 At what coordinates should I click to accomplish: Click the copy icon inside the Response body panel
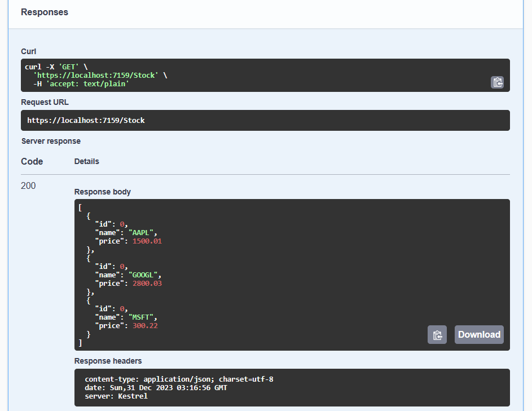click(x=437, y=334)
